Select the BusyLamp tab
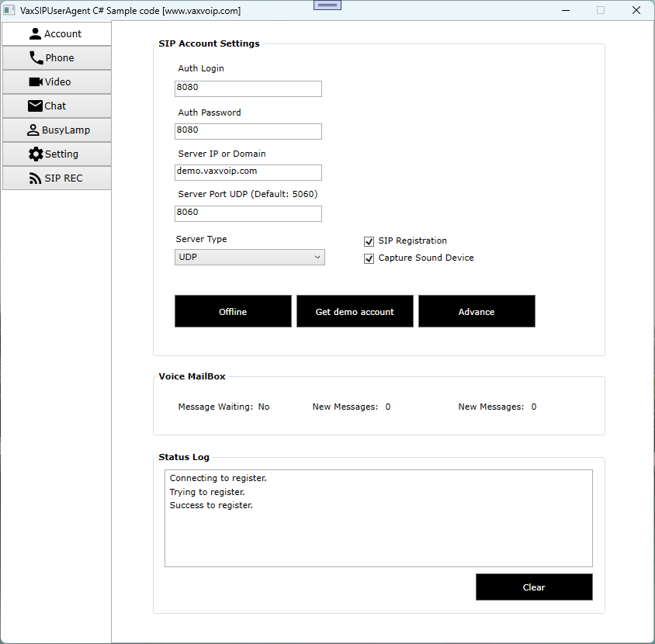The width and height of the screenshot is (655, 644). (x=57, y=130)
